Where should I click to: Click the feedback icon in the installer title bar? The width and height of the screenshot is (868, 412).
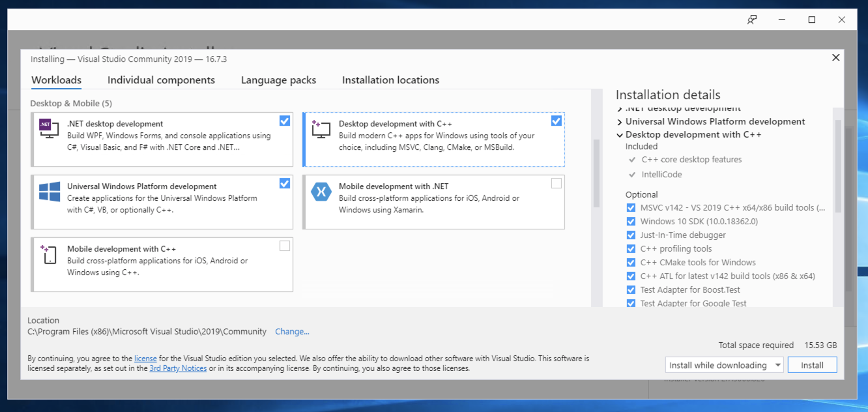tap(752, 20)
